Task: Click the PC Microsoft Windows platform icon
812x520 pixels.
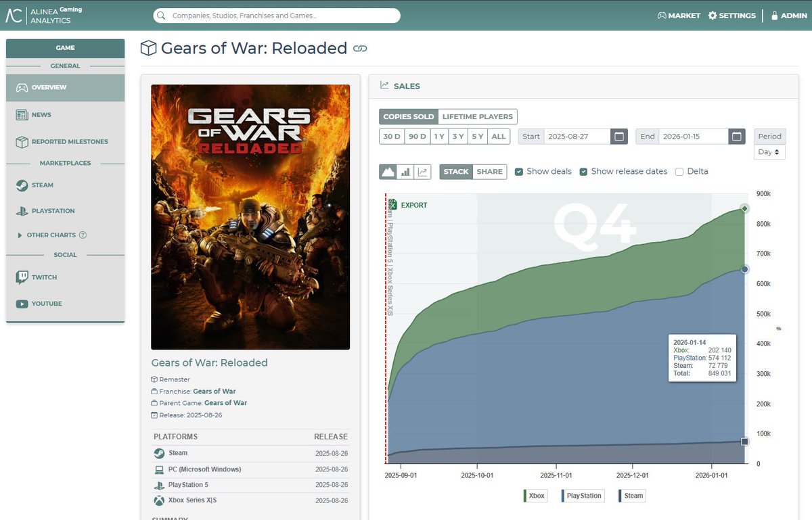Action: [x=159, y=470]
